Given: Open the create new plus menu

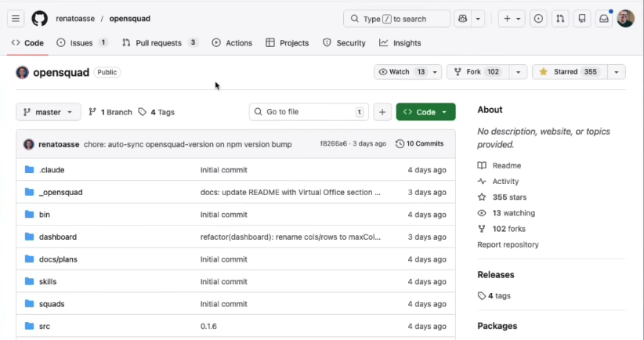Looking at the screenshot, I should [x=512, y=19].
